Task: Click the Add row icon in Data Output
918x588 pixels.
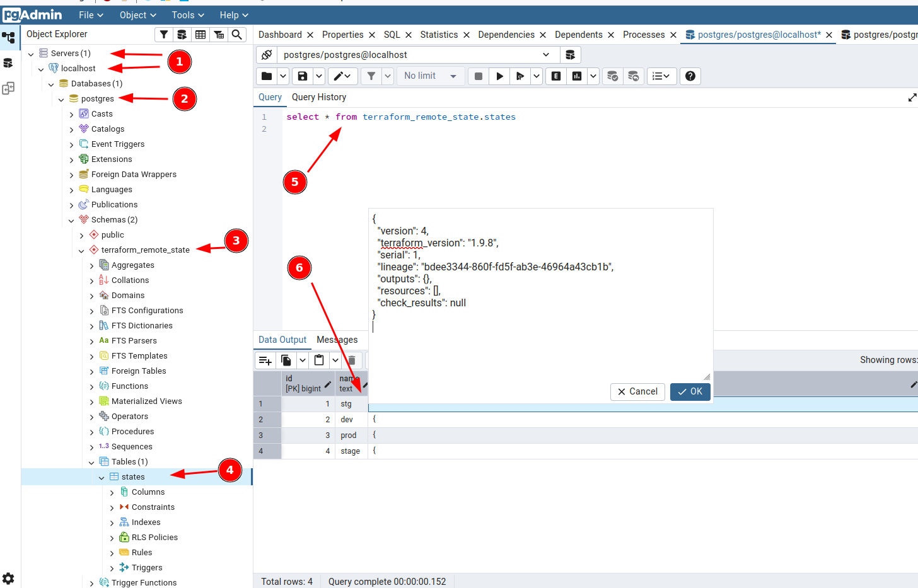Action: [x=265, y=360]
